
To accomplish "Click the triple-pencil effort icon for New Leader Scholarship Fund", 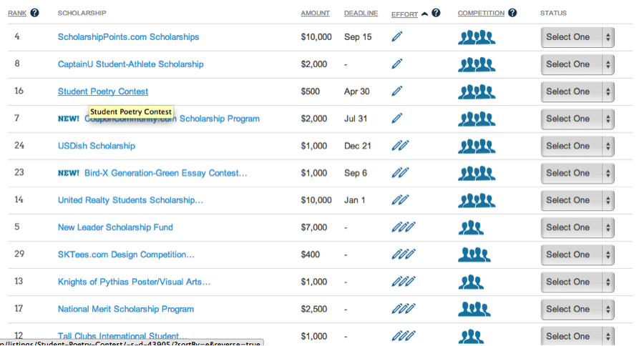I will click(403, 227).
